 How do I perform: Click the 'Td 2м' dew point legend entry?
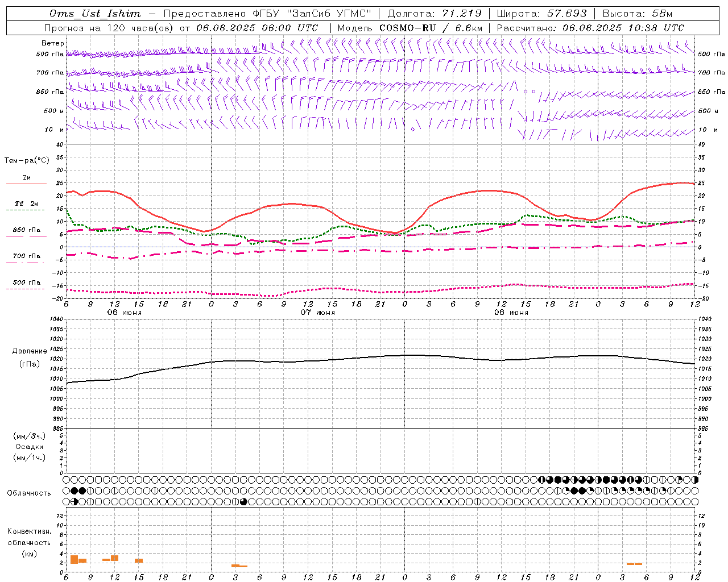pos(27,203)
